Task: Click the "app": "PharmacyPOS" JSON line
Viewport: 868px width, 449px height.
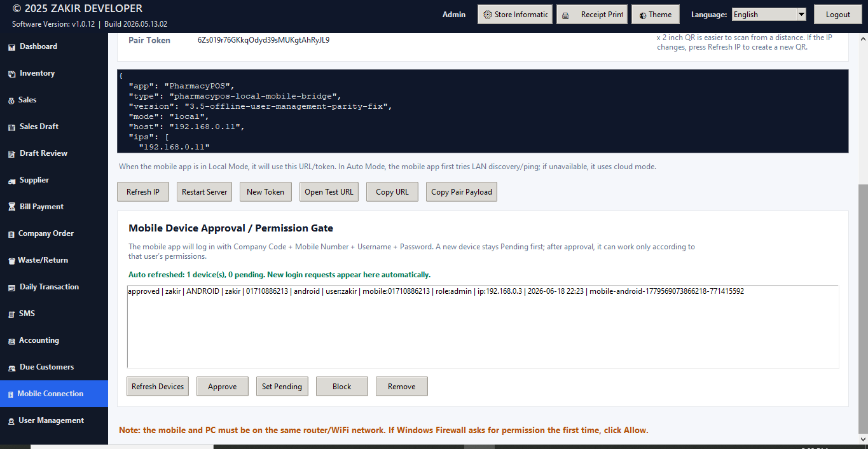Action: [x=181, y=85]
